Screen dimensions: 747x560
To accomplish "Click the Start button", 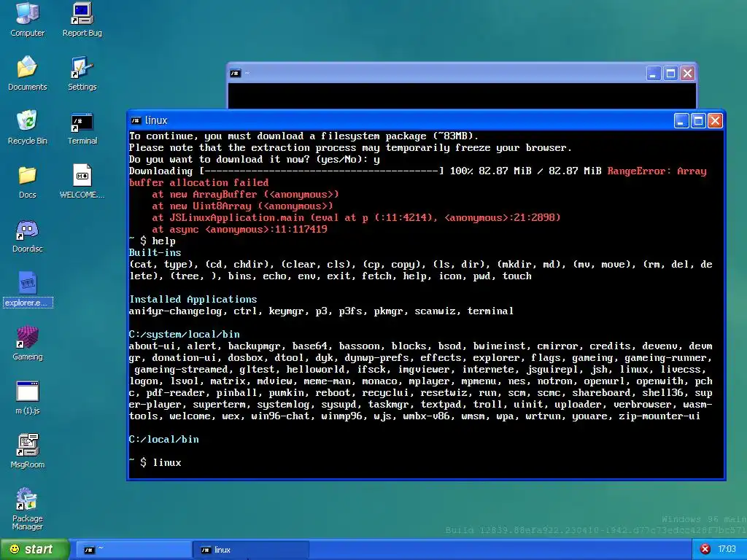I will point(34,549).
